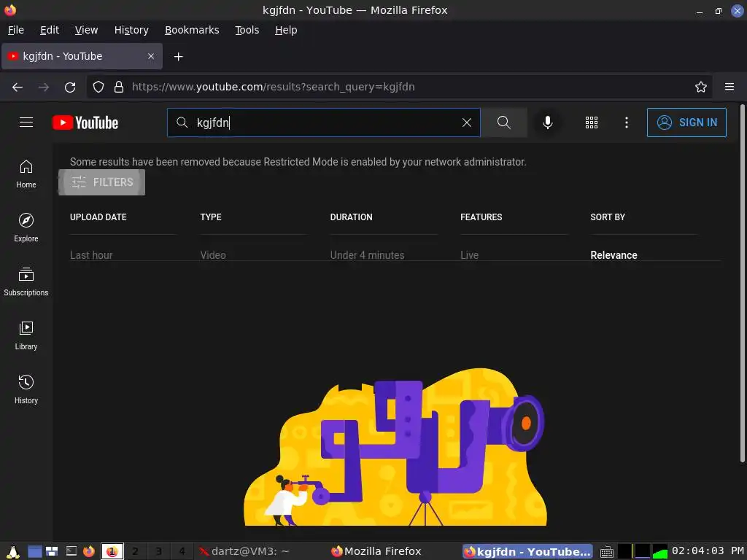Image resolution: width=747 pixels, height=560 pixels.
Task: Click the taskbar clock
Action: pyautogui.click(x=708, y=551)
